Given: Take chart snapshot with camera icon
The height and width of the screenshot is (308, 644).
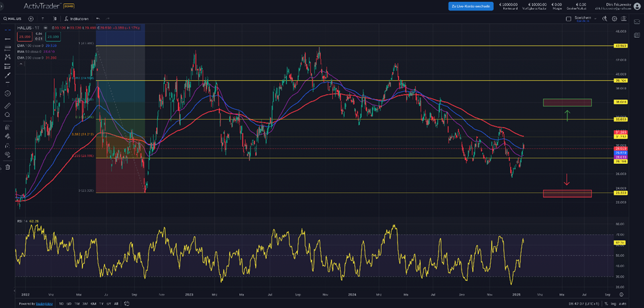Looking at the screenshot, I should tap(625, 19).
